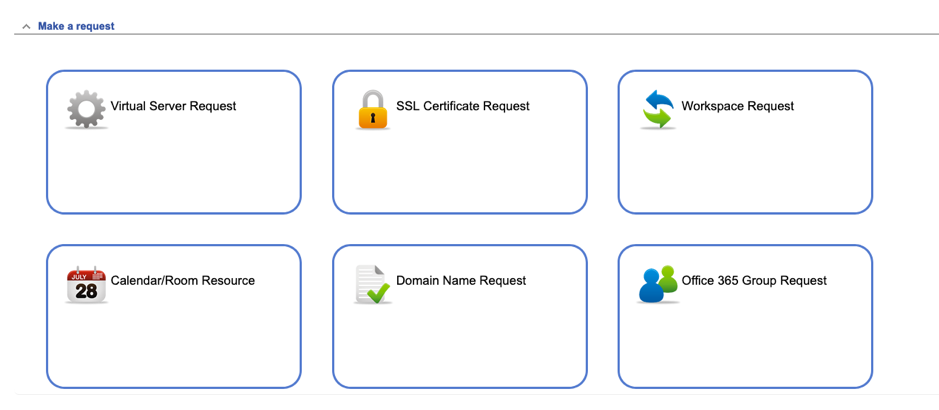Click the Make a request heading text
Image resolution: width=939 pixels, height=410 pixels.
[x=76, y=26]
